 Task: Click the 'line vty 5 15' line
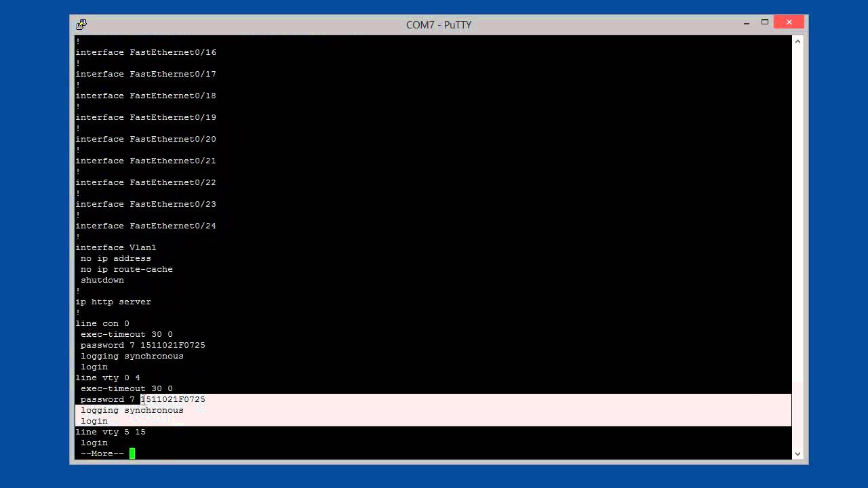click(x=111, y=432)
